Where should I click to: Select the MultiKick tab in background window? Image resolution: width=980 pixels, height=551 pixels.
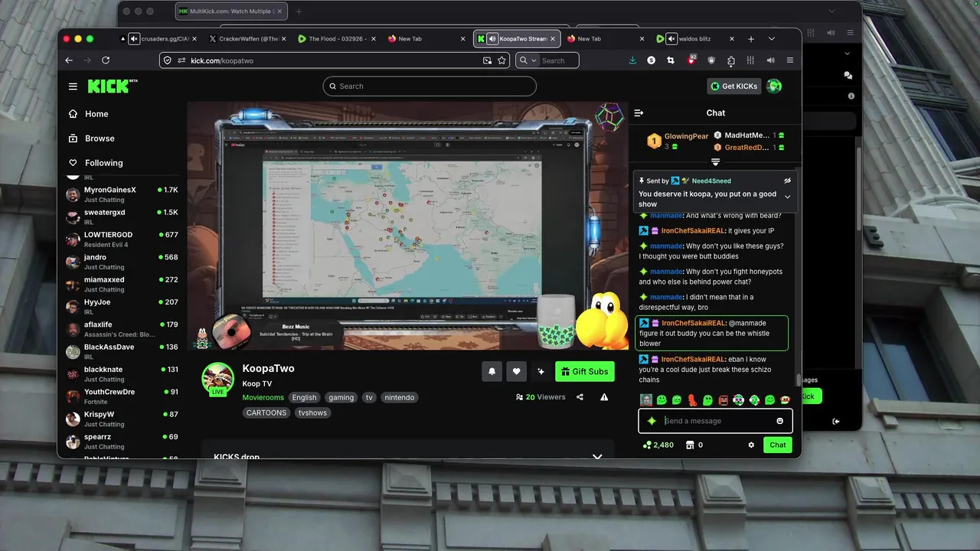pos(230,11)
